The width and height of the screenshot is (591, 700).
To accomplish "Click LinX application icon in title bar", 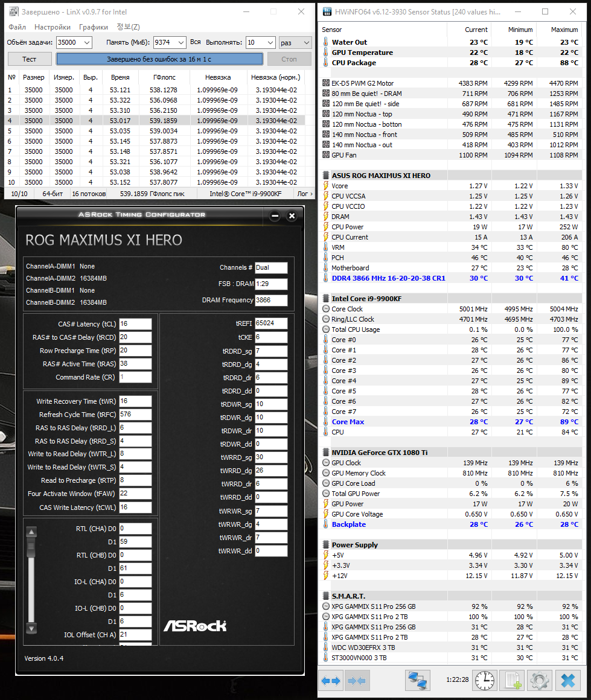I will click(x=14, y=11).
